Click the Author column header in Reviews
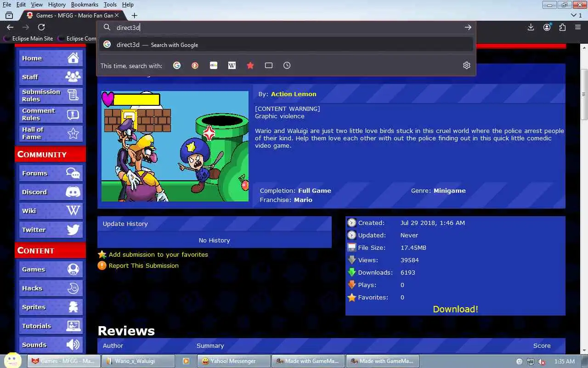Screen dimensions: 588x368 click(113, 345)
